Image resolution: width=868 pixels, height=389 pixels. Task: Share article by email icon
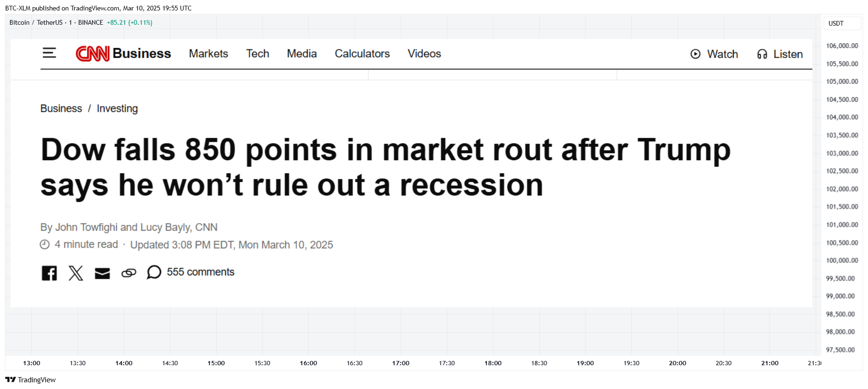(102, 273)
